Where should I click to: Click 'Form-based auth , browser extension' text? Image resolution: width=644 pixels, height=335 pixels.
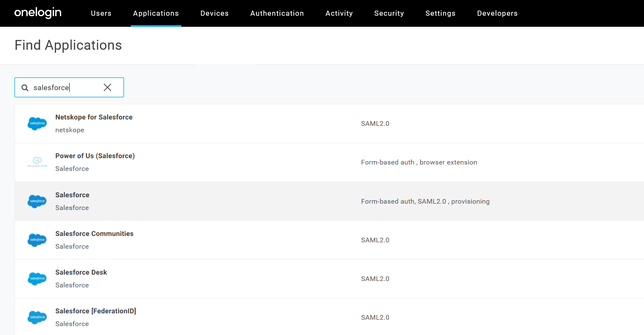[419, 162]
